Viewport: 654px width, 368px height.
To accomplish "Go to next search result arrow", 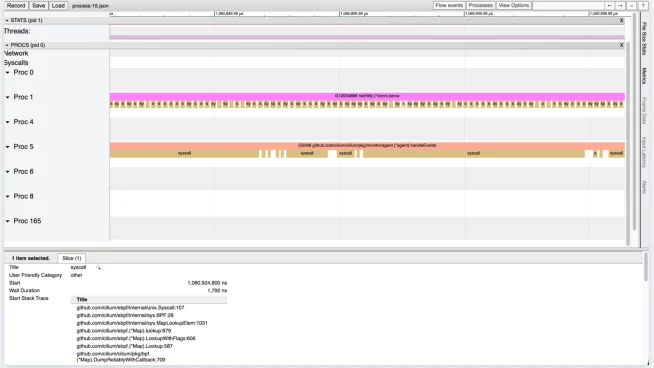I will pos(620,5).
